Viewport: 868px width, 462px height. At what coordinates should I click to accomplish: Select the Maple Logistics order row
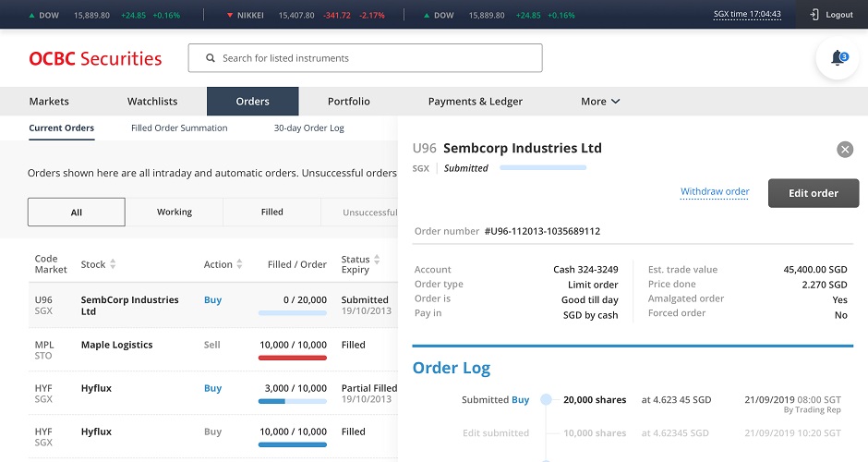coord(213,349)
